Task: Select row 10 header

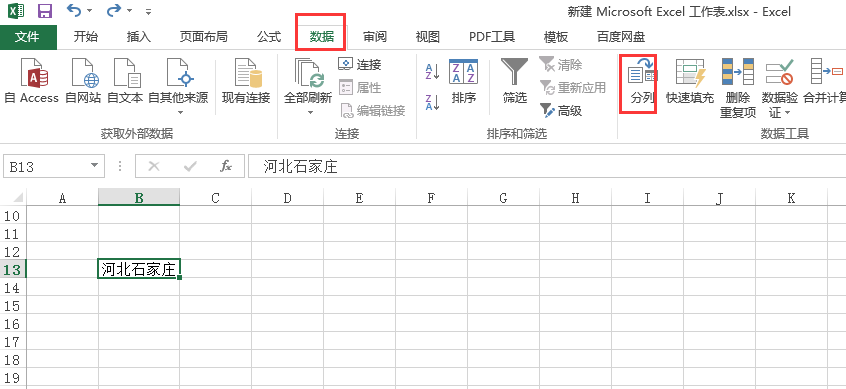Action: click(13, 216)
